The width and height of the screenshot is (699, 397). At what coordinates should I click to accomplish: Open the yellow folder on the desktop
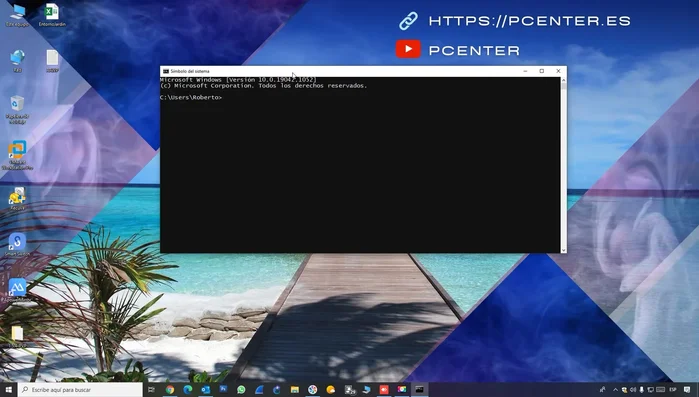coord(17,336)
